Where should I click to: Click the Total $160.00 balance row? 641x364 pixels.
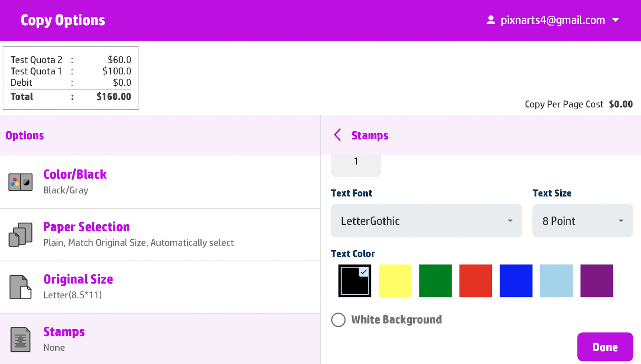71,97
